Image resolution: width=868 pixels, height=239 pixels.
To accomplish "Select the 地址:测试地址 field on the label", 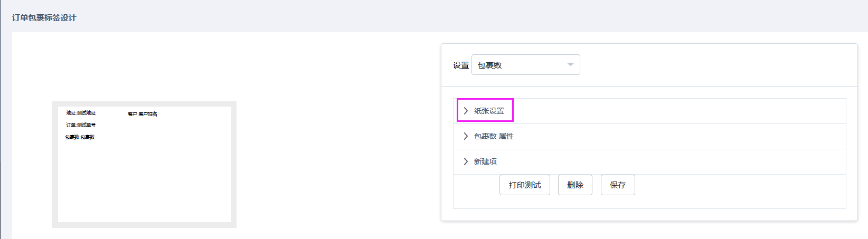I will [81, 113].
